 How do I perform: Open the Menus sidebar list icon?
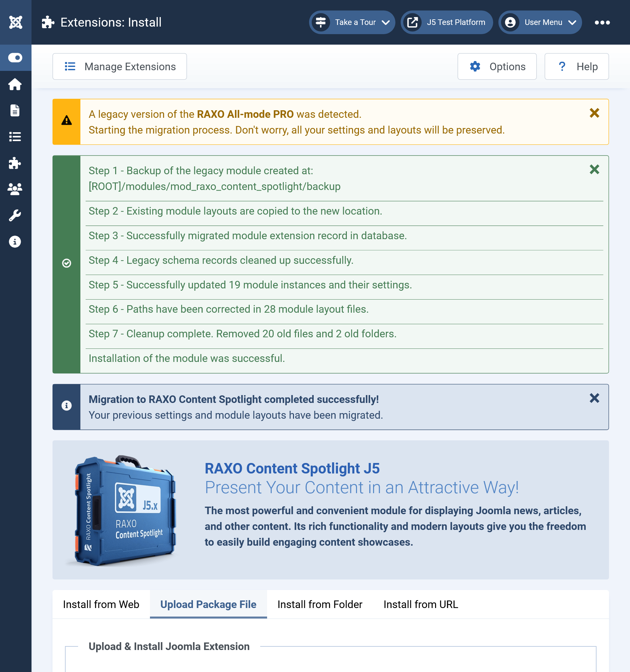[x=15, y=137]
